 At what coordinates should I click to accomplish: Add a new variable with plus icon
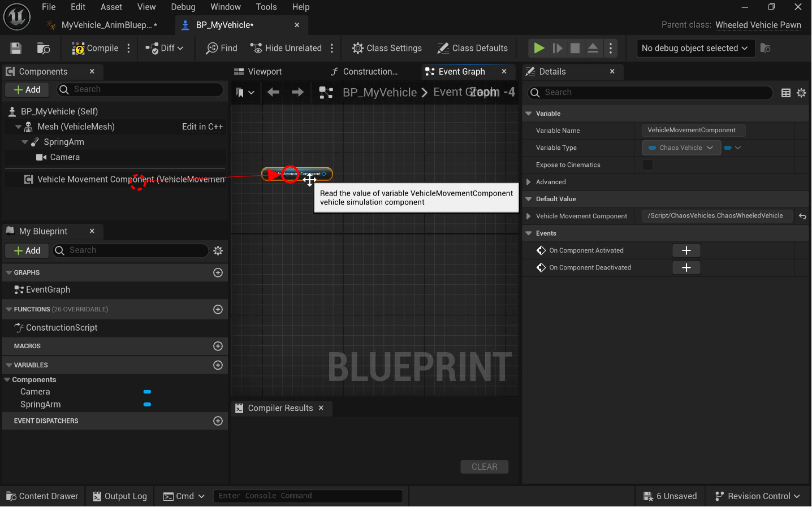click(x=218, y=365)
